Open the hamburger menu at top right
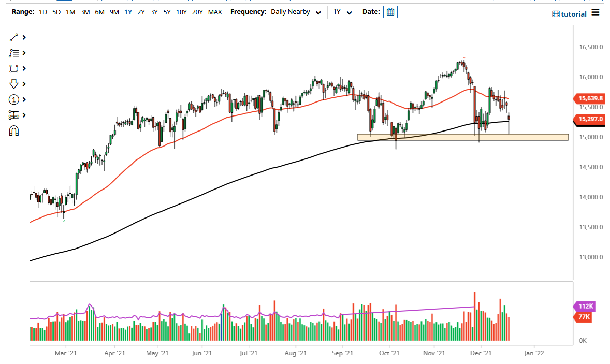 click(x=595, y=12)
